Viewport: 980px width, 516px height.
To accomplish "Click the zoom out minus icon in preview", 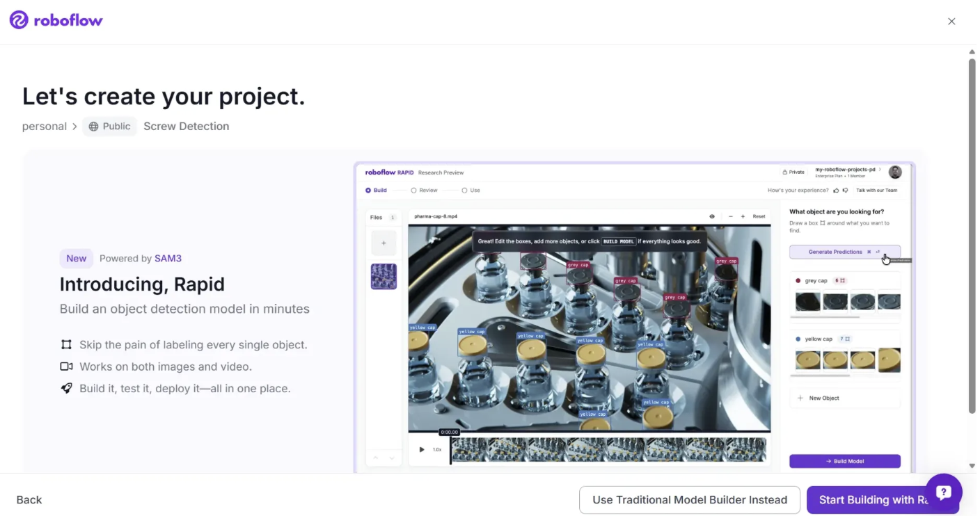I will (x=730, y=216).
